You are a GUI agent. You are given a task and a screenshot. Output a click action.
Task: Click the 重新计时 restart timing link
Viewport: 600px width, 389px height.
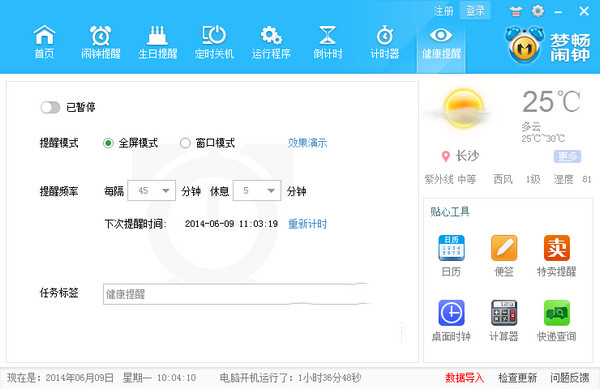pos(308,224)
